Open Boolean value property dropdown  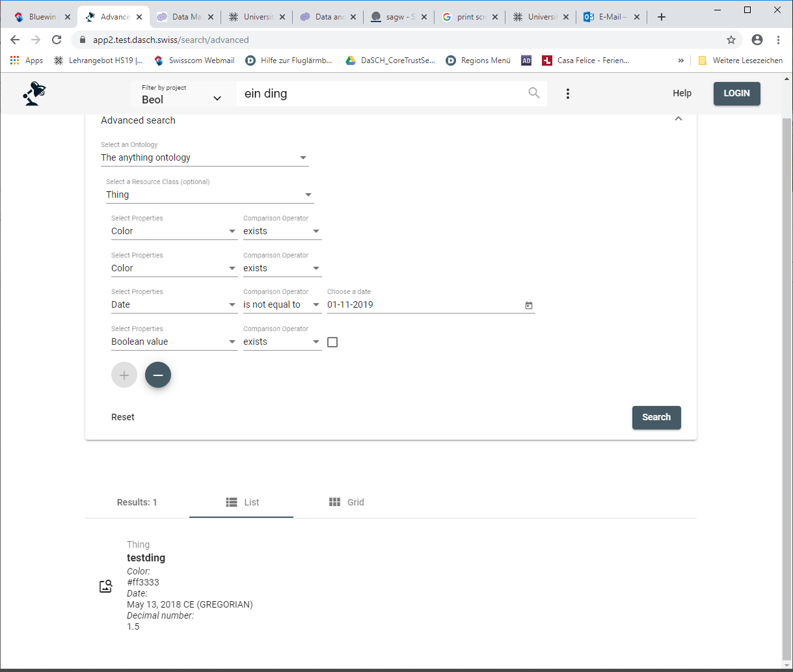click(x=174, y=342)
